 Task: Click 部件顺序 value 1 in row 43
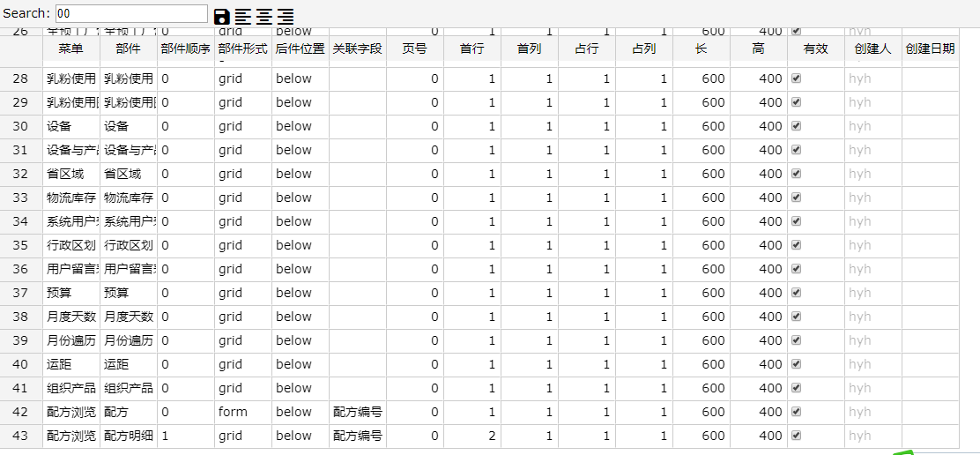186,436
